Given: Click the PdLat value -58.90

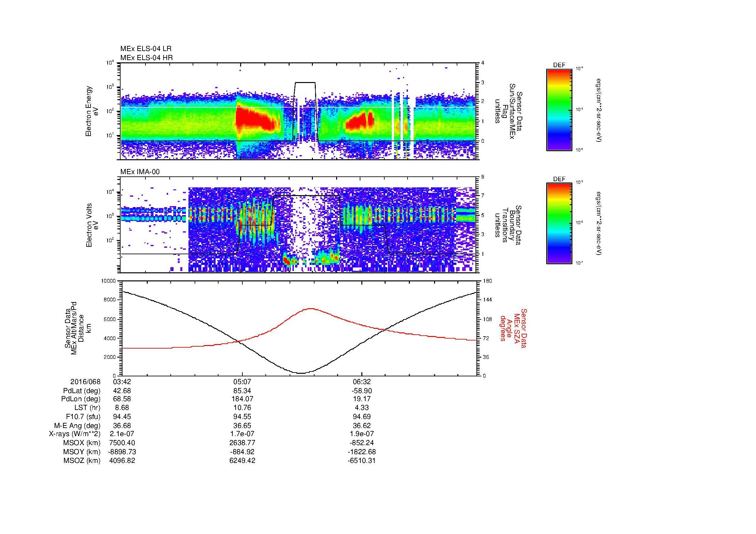Looking at the screenshot, I should click(362, 391).
